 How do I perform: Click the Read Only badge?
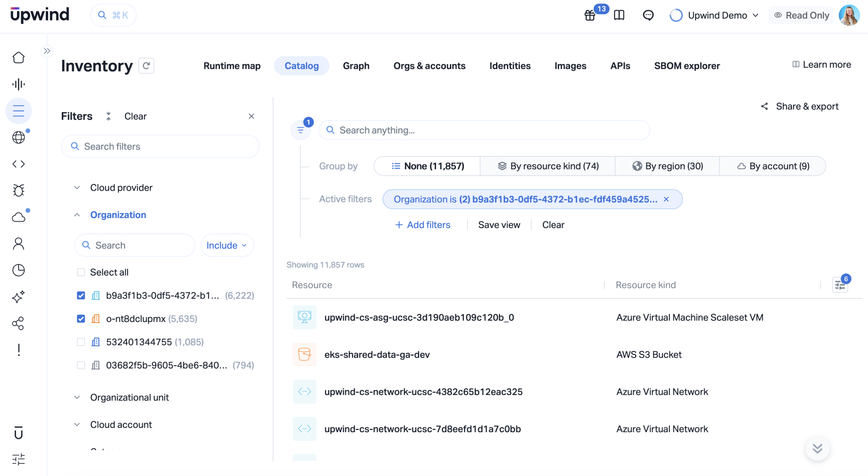[802, 15]
